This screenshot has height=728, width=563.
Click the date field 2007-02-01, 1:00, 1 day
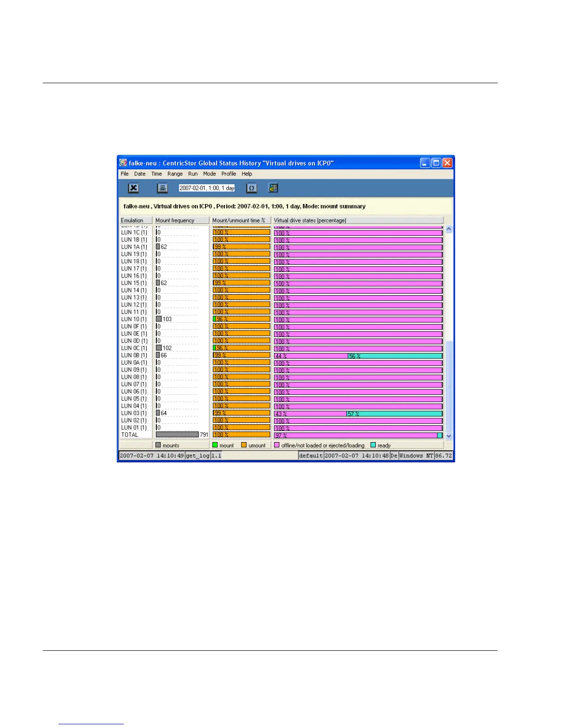click(x=207, y=188)
